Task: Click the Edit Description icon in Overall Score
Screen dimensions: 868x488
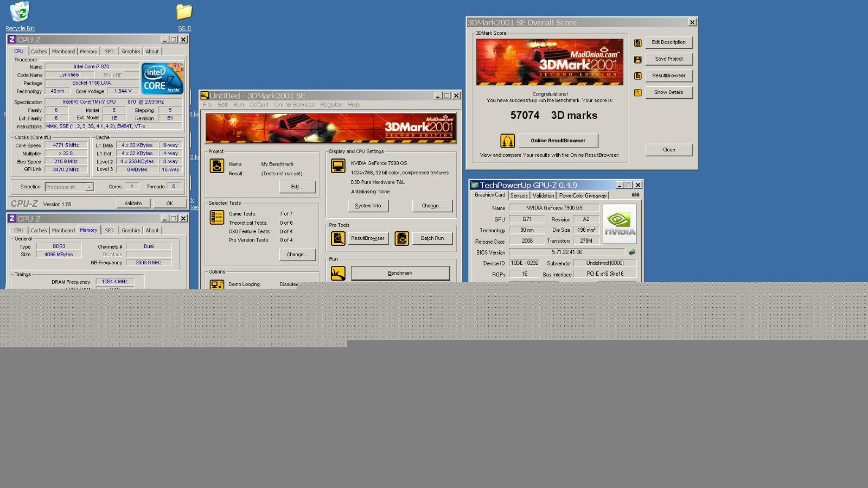Action: point(638,42)
